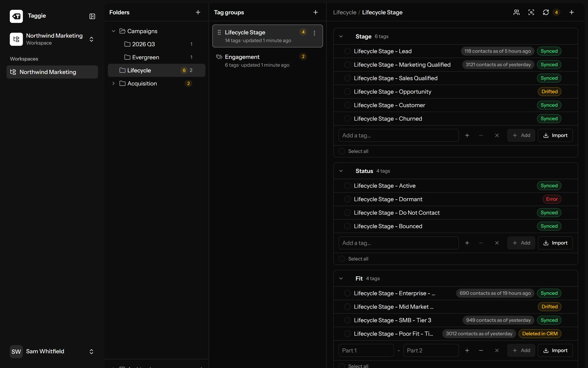This screenshot has width=588, height=368.
Task: Click Lifecycle in the breadcrumb
Action: tap(345, 12)
